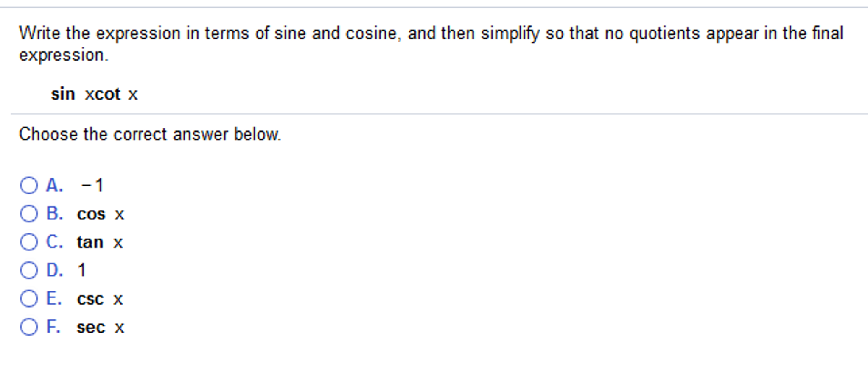Select radio button for option E
Screen dimensions: 868x372
pos(29,299)
